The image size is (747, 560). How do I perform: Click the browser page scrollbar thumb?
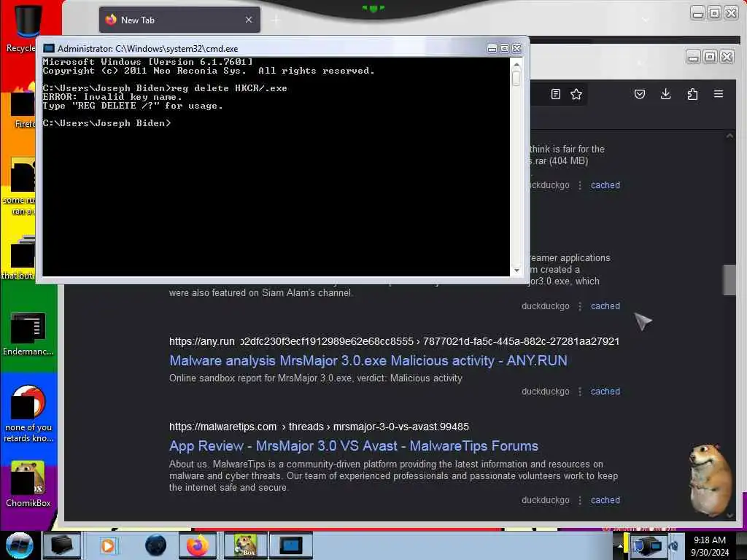[x=729, y=280]
